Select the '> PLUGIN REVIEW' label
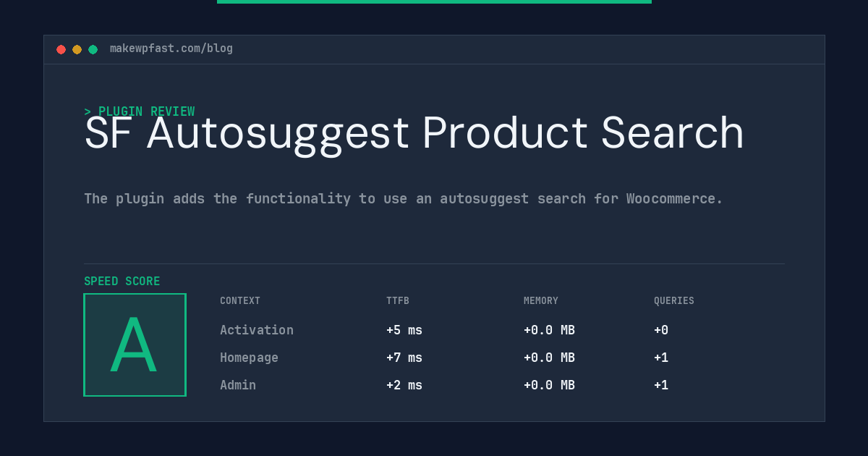Screen dimensions: 868x456 point(140,111)
